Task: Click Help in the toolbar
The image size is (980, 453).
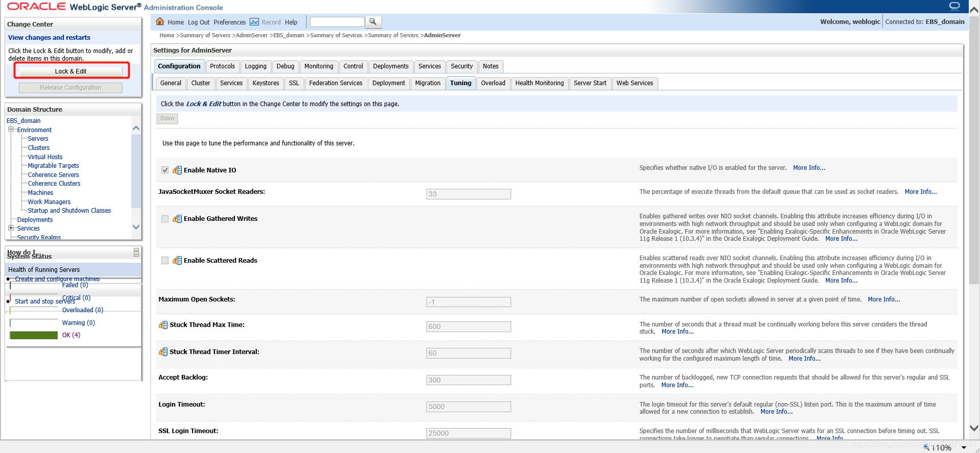Action: (291, 22)
